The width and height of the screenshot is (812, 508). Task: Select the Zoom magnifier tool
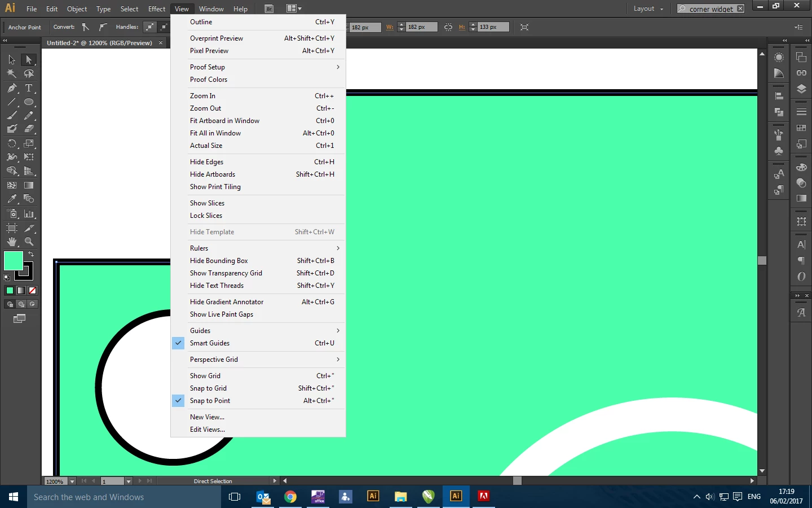[x=29, y=242]
